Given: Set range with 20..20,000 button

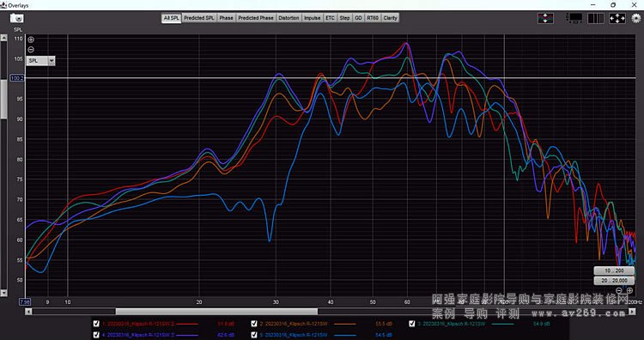Looking at the screenshot, I should pyautogui.click(x=614, y=281).
